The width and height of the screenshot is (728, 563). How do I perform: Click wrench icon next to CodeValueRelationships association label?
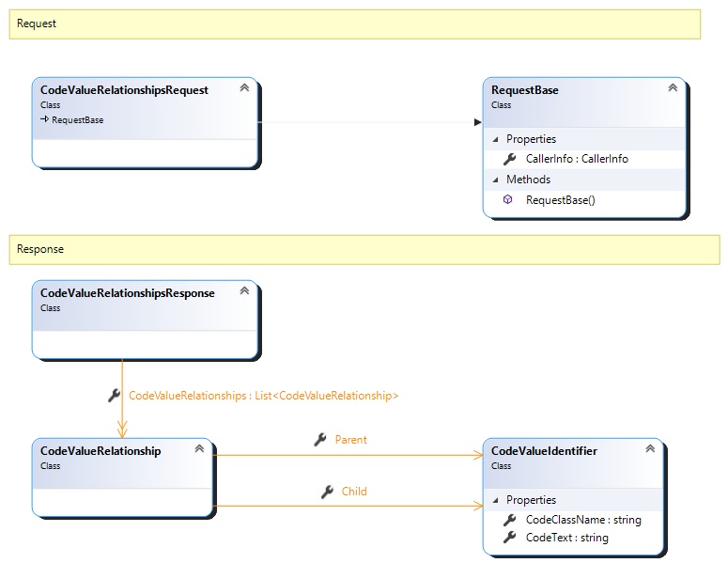(115, 396)
